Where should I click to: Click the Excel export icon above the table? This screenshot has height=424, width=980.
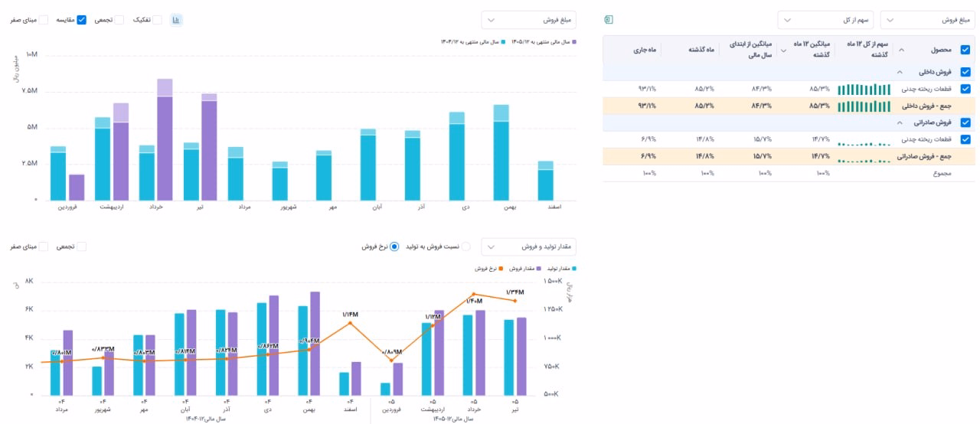[609, 19]
